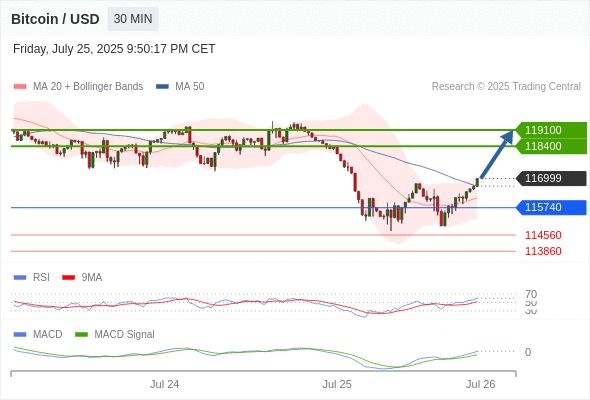Click the 116999 current price tag
The height and width of the screenshot is (400, 590).
[x=551, y=178]
